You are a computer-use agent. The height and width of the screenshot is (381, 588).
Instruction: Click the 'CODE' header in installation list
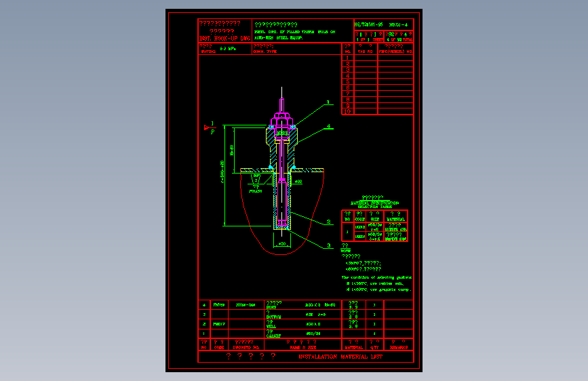[219, 348]
